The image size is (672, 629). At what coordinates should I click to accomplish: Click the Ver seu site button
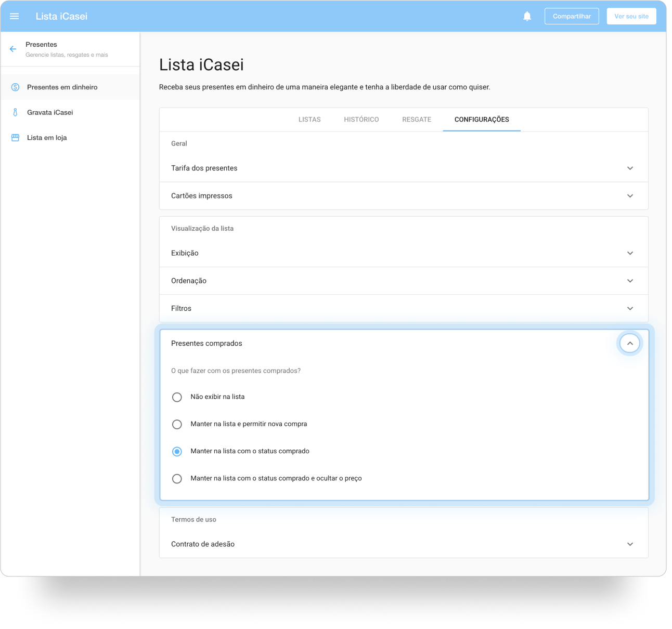pos(631,16)
